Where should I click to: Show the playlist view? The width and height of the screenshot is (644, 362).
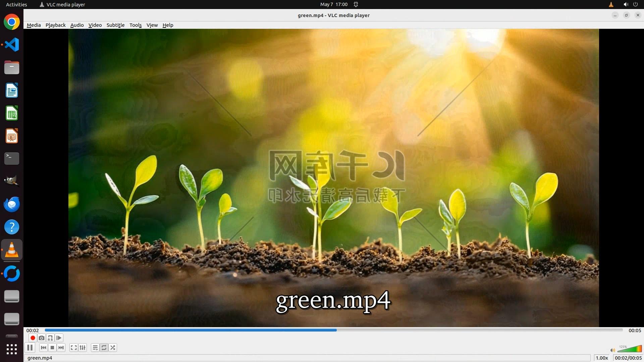(95, 348)
